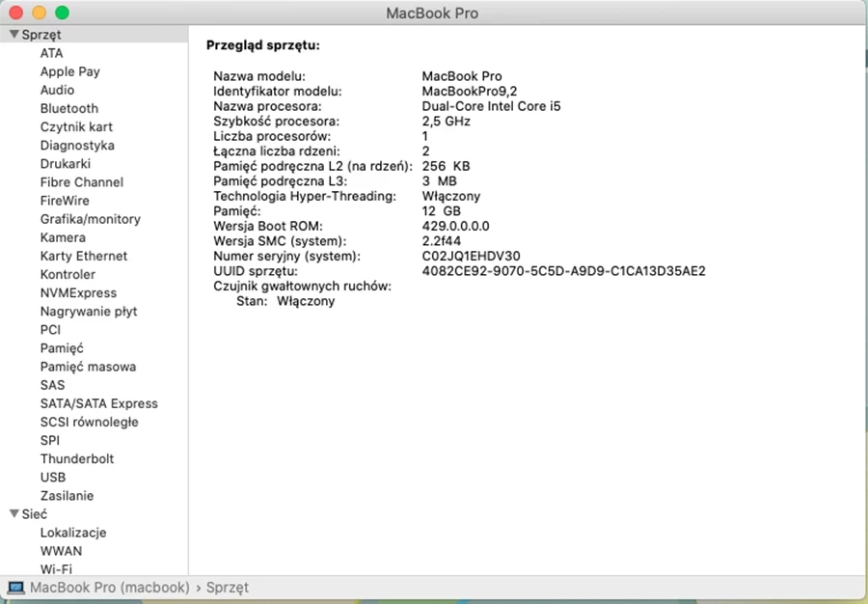Select SPI in the sidebar

(50, 441)
